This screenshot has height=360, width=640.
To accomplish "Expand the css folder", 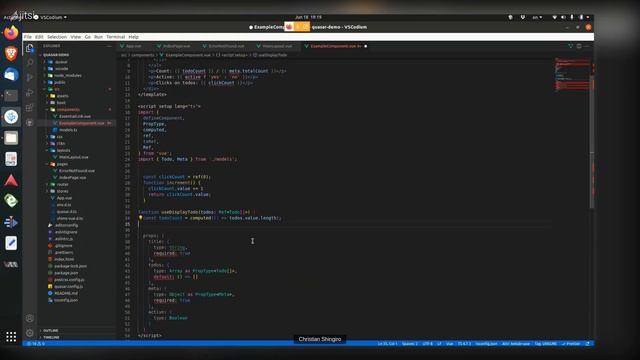I will [60, 137].
